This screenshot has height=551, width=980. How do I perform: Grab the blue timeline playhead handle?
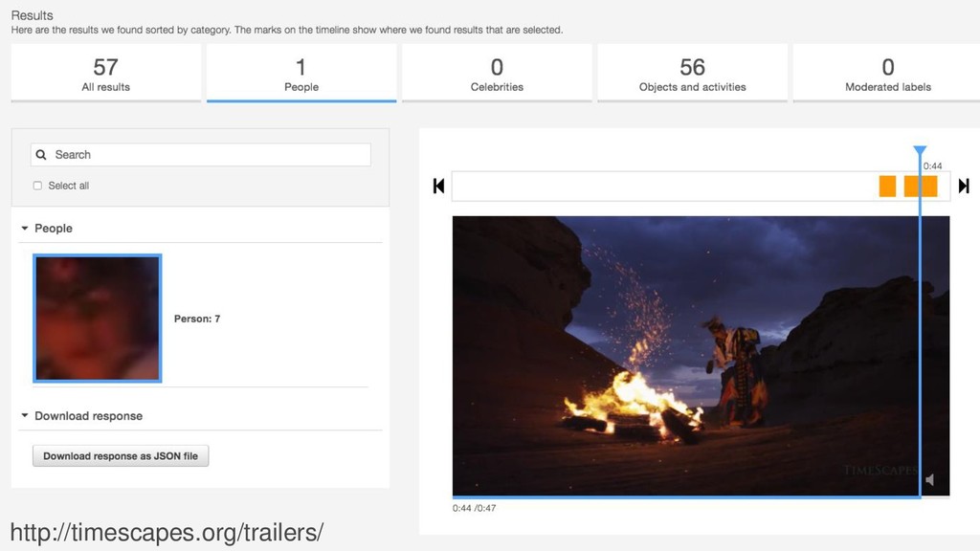[920, 150]
